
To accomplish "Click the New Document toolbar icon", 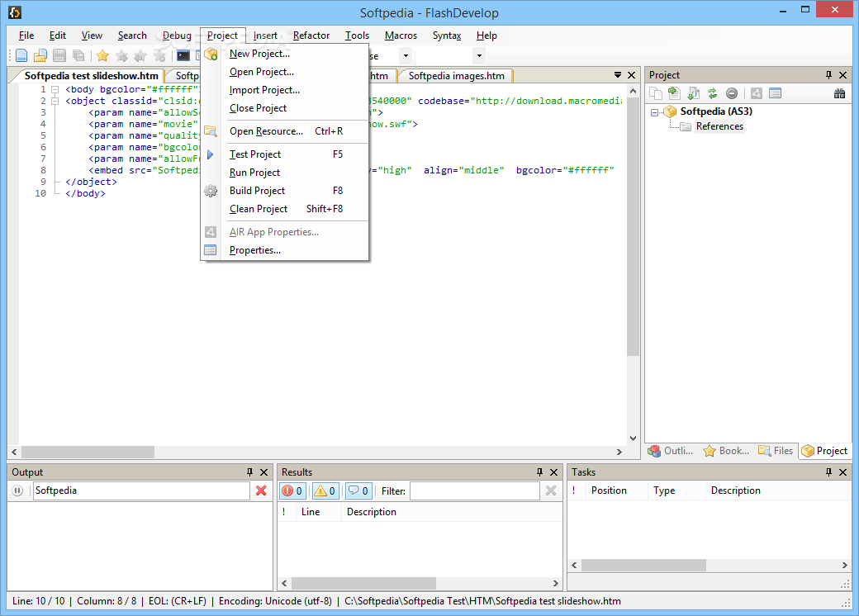I will click(21, 55).
